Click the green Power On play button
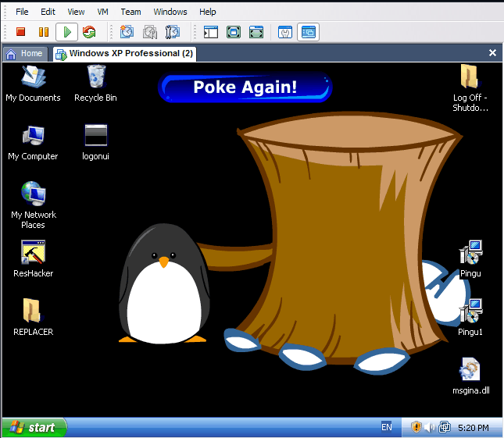504x438 pixels. 67,32
